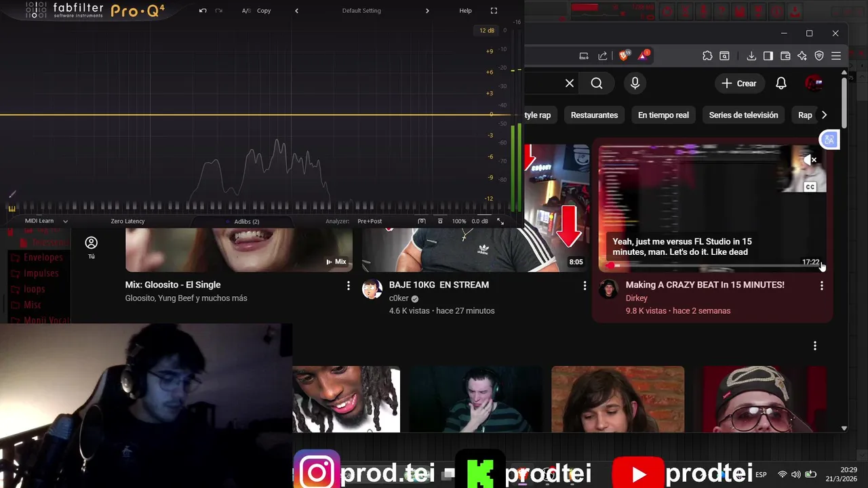The image size is (868, 488).
Task: Switch the Pro-Q 4 A/B state
Action: pos(245,11)
